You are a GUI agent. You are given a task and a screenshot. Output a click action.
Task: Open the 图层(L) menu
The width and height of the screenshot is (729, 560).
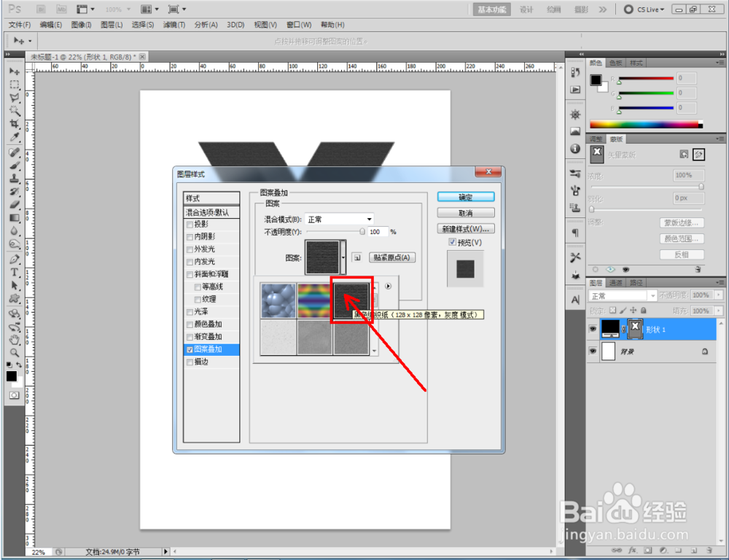(x=112, y=25)
